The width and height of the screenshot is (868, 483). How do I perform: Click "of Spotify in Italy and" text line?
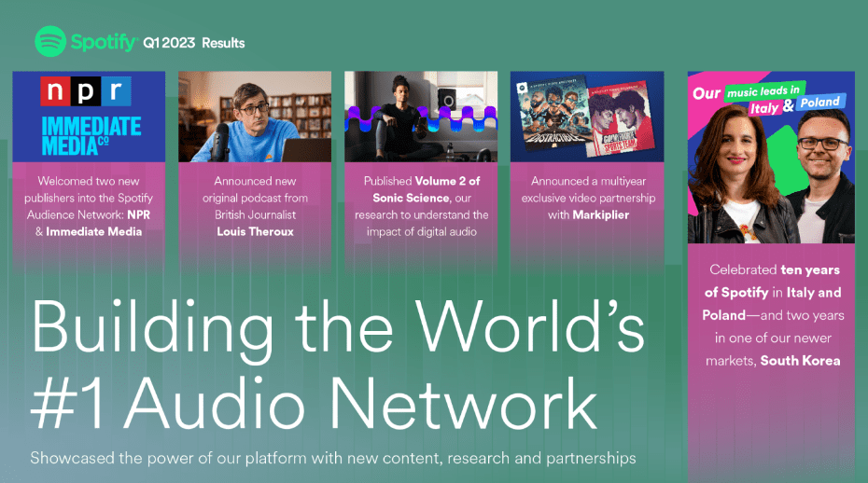pos(773,292)
